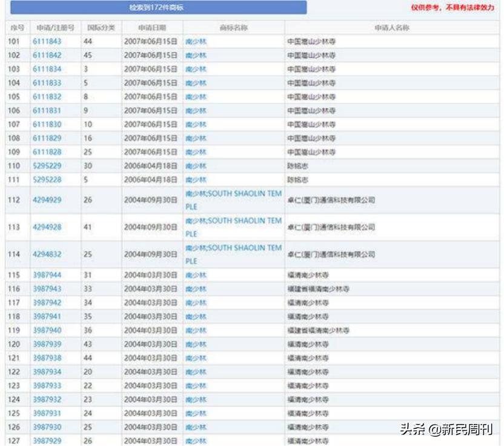Select the date 2007年06月15日 in row 109
The image size is (504, 447).
[x=151, y=152]
